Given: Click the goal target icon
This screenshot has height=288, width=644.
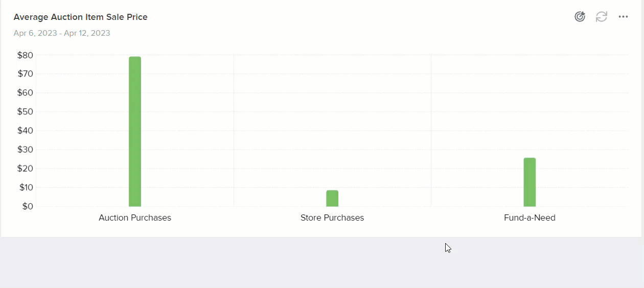Looking at the screenshot, I should [580, 17].
